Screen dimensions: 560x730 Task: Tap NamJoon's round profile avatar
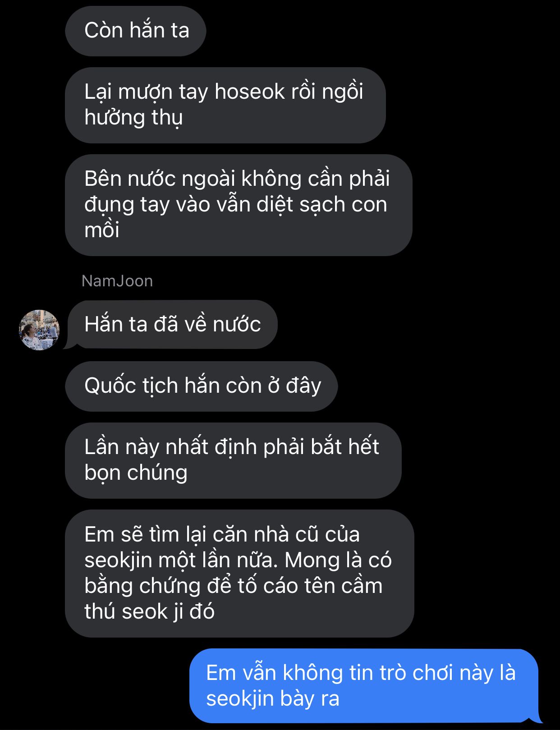tap(39, 330)
